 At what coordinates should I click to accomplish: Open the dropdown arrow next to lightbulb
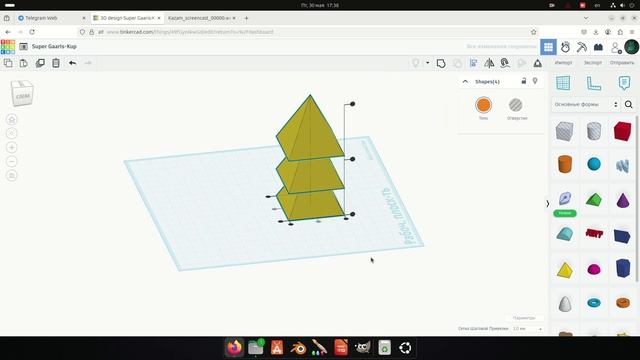pos(427,63)
